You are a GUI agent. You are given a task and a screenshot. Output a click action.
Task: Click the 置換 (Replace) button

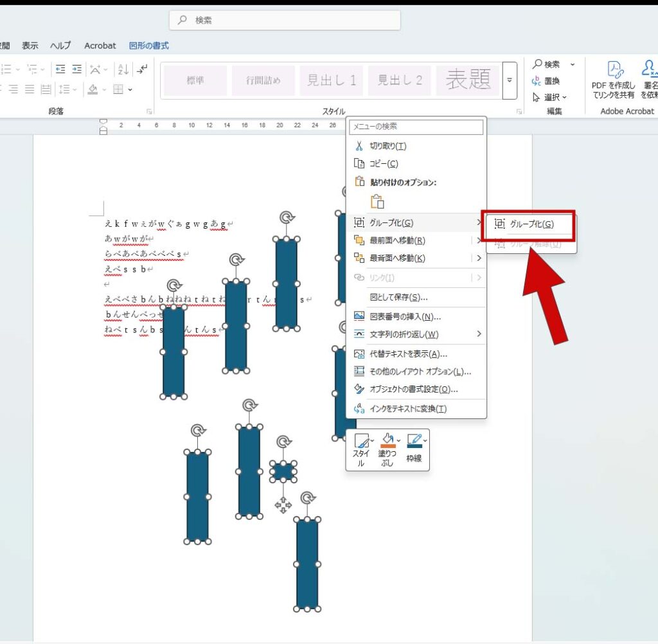click(x=546, y=81)
